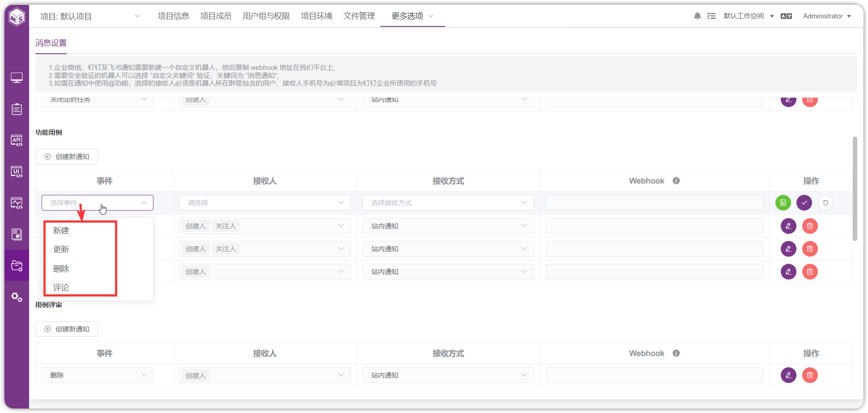Open the 选择接收方式 dropdown
This screenshot has height=413, width=868.
(448, 203)
